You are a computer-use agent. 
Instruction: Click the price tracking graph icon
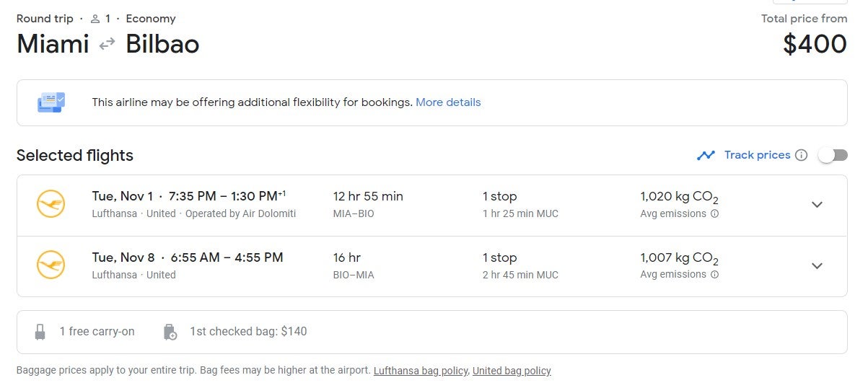(706, 155)
